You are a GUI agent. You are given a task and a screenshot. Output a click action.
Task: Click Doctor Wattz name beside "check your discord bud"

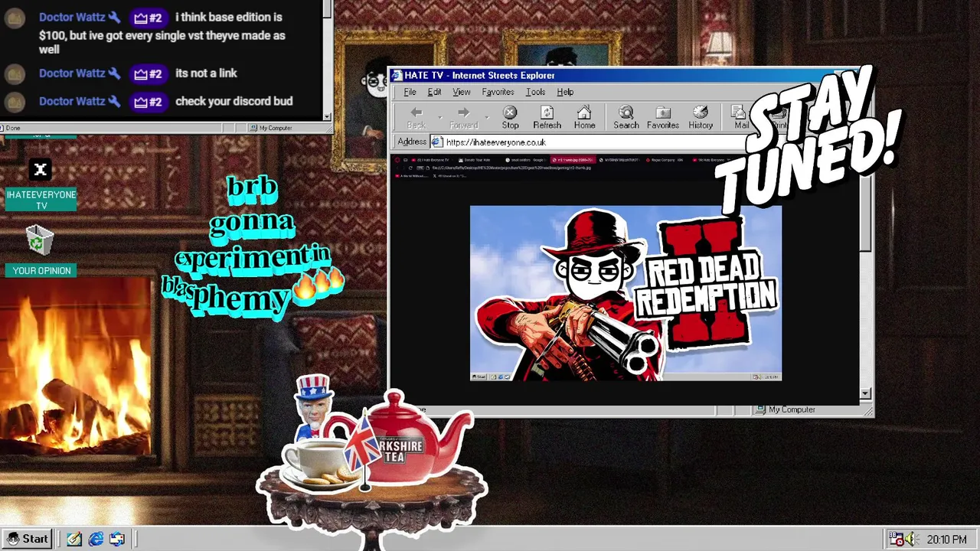pyautogui.click(x=72, y=101)
